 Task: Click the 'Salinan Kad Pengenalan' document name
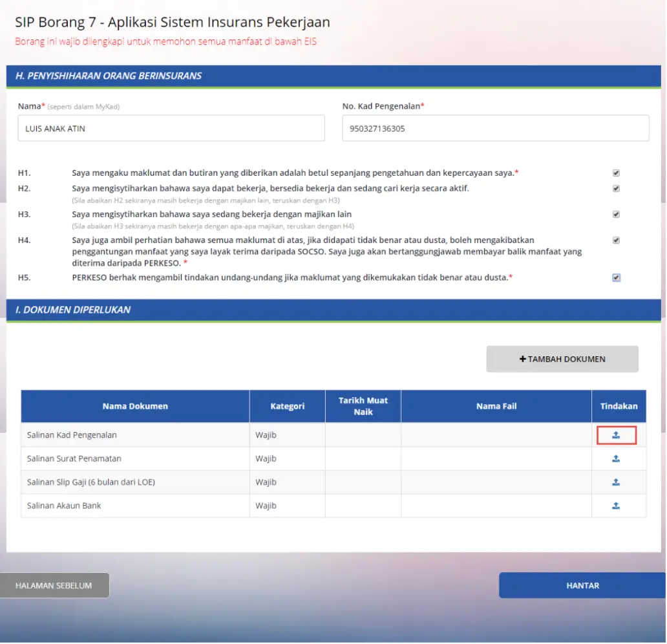pos(72,435)
